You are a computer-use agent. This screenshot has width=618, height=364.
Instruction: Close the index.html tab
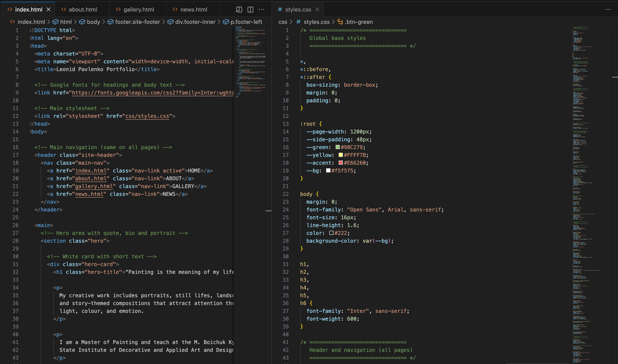[x=49, y=10]
